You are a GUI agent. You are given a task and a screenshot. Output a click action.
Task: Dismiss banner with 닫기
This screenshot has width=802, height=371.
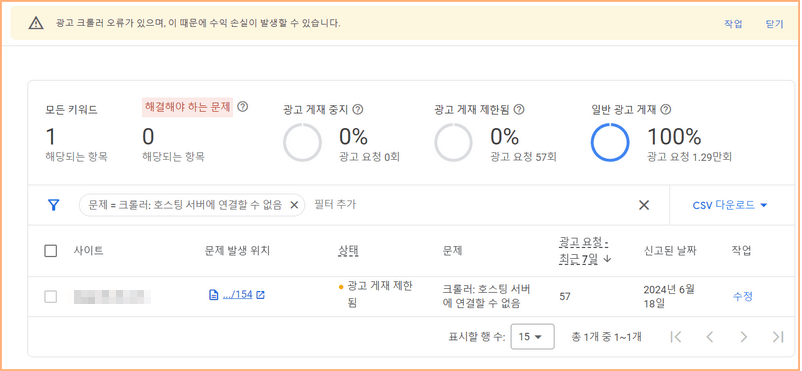(x=774, y=24)
